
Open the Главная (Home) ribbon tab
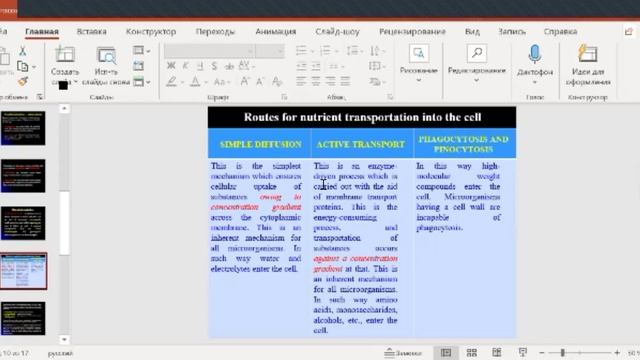click(42, 32)
